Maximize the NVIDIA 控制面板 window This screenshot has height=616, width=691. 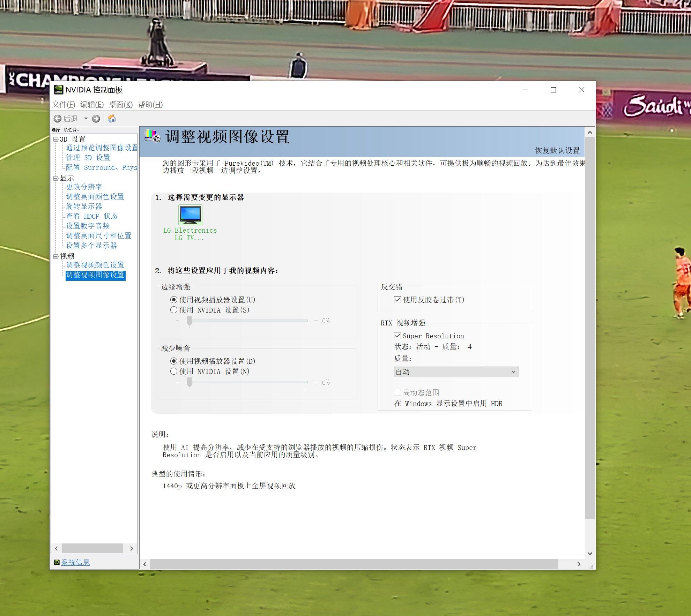tap(553, 90)
